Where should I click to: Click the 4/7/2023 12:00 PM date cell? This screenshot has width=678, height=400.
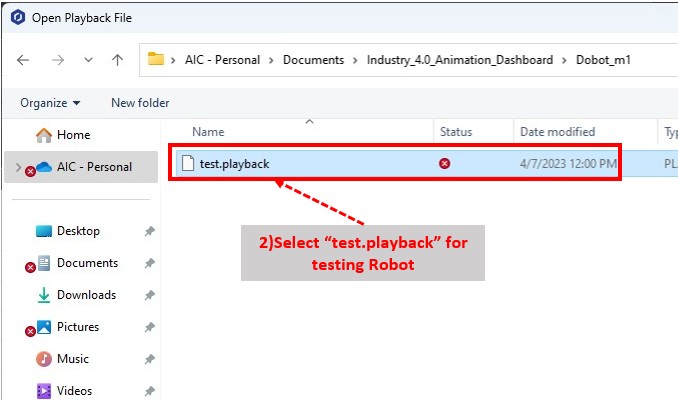click(x=568, y=164)
